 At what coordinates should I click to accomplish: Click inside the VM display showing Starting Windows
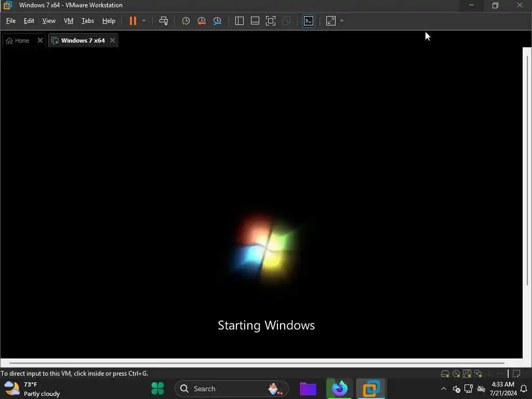point(261,203)
